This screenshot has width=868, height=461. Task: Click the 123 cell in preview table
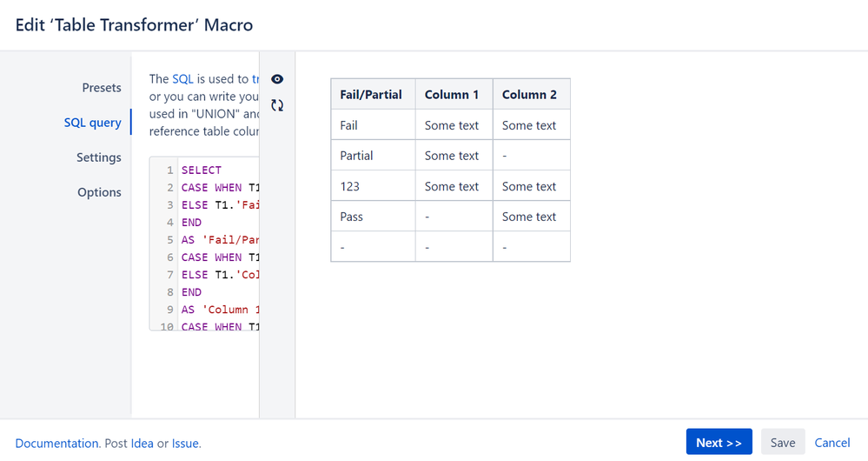coord(350,186)
